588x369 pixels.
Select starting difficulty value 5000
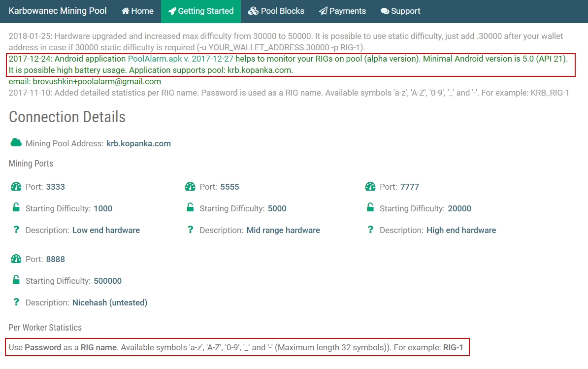coord(277,208)
